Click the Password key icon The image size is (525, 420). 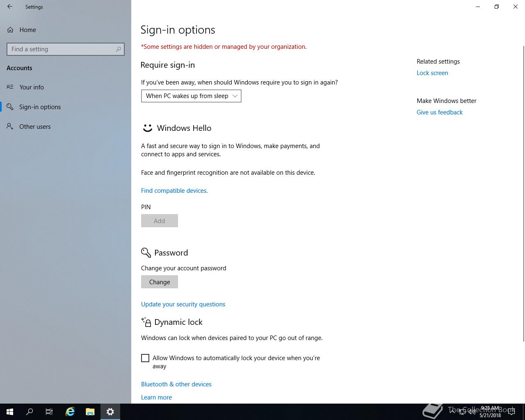click(146, 253)
